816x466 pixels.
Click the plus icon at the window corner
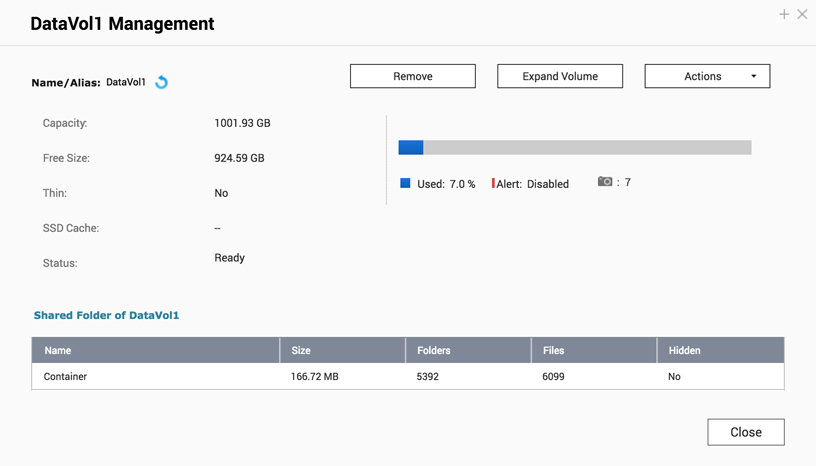point(784,15)
